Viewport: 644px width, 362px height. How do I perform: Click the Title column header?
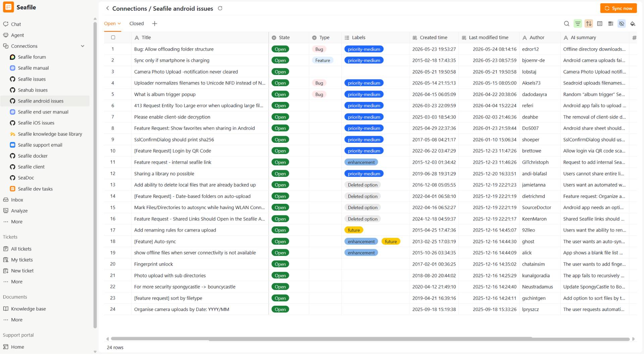(200, 38)
